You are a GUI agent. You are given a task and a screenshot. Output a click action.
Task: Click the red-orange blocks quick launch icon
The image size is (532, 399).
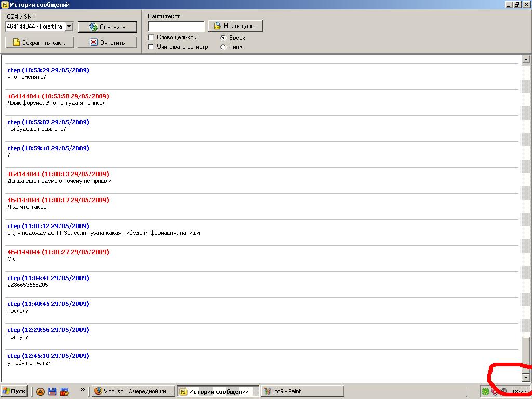[64, 392]
